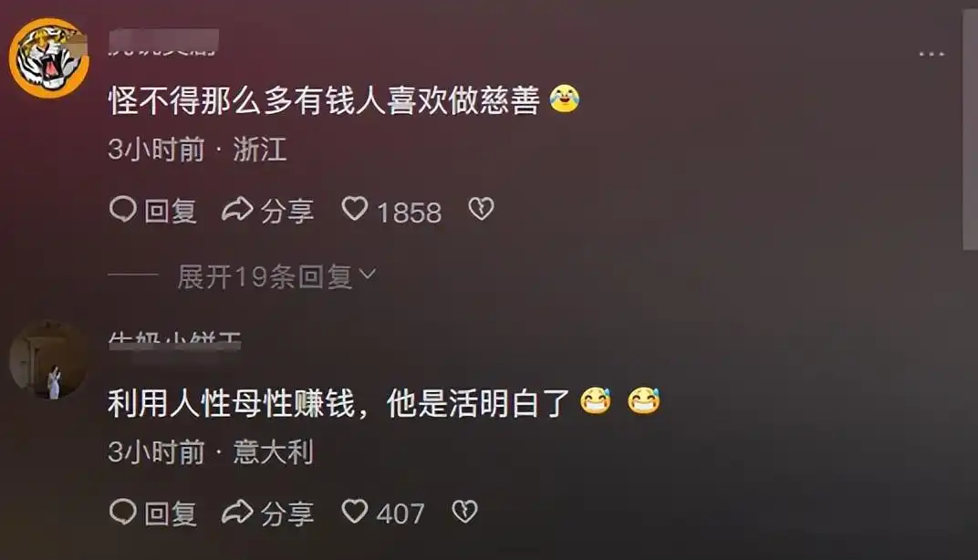Click the 分享 text under the second comment
The width and height of the screenshot is (978, 560).
coord(287,513)
